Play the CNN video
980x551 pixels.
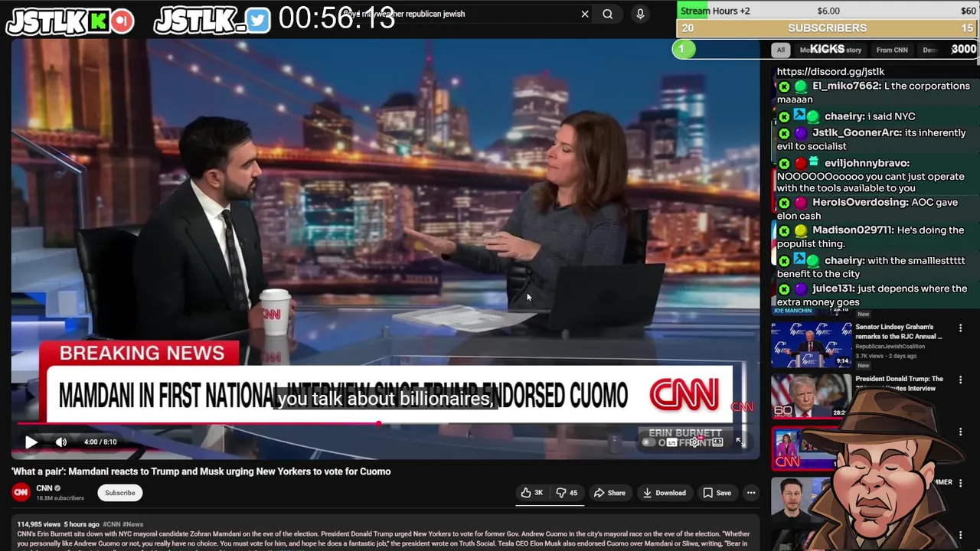pyautogui.click(x=31, y=442)
